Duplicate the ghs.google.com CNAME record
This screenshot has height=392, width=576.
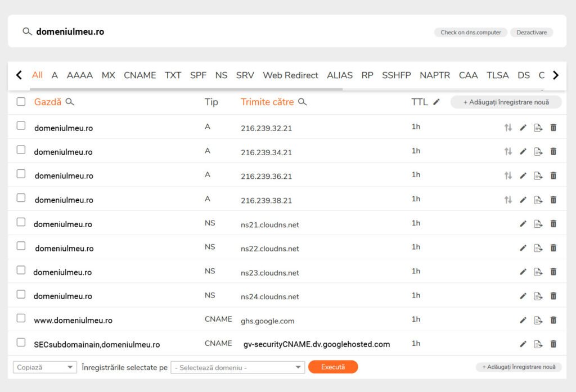(538, 319)
